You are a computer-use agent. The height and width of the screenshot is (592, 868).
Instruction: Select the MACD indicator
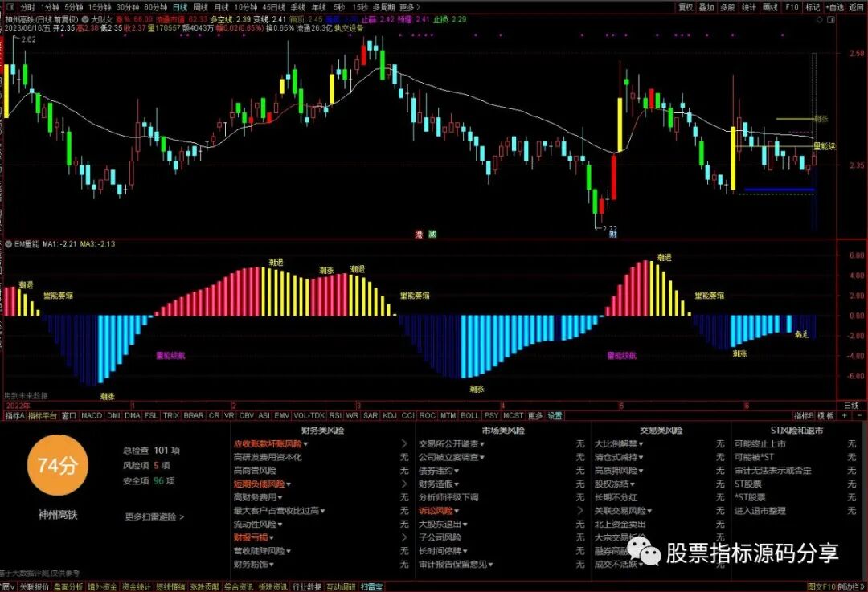click(x=92, y=415)
